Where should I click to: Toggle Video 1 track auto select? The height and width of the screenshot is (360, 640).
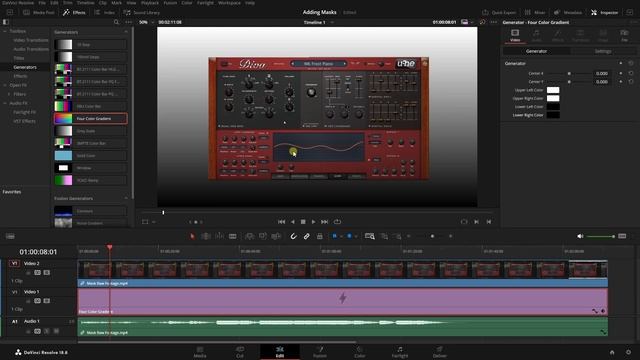(38, 301)
